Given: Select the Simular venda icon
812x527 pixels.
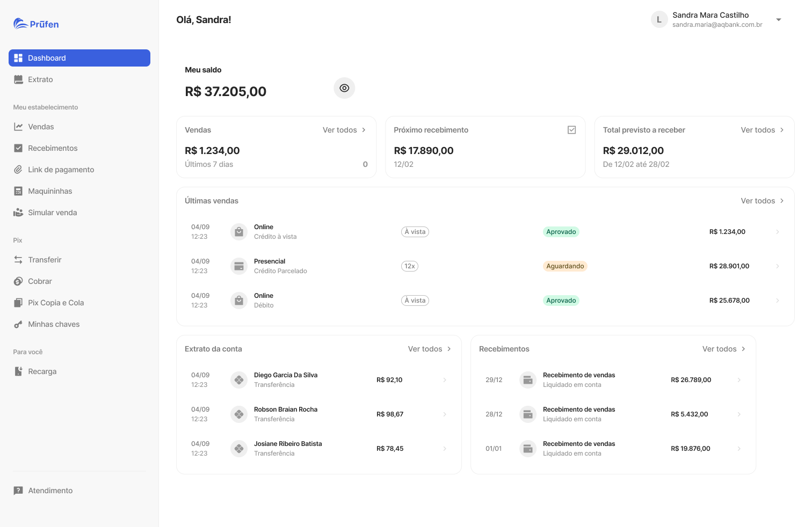Looking at the screenshot, I should click(x=18, y=213).
